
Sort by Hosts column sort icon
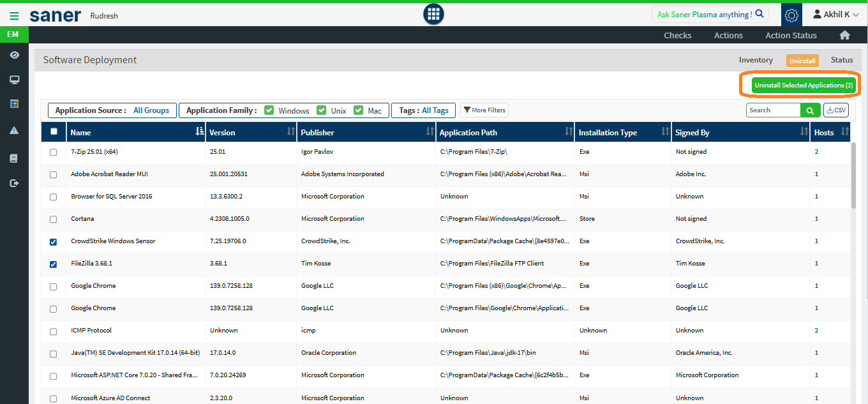(x=845, y=131)
